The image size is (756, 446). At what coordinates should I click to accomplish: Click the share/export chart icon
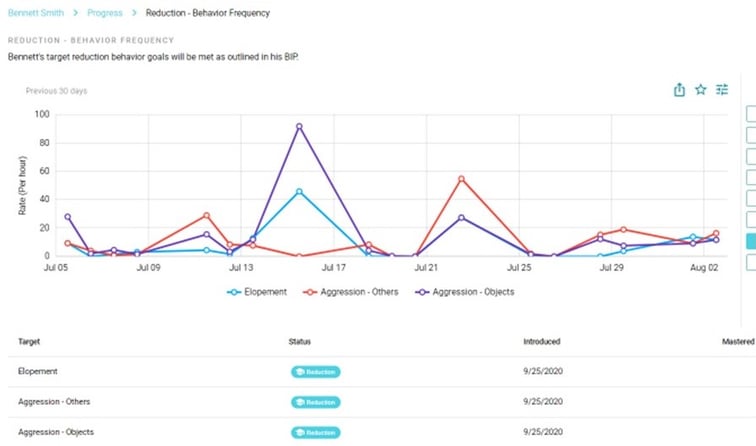coord(680,90)
